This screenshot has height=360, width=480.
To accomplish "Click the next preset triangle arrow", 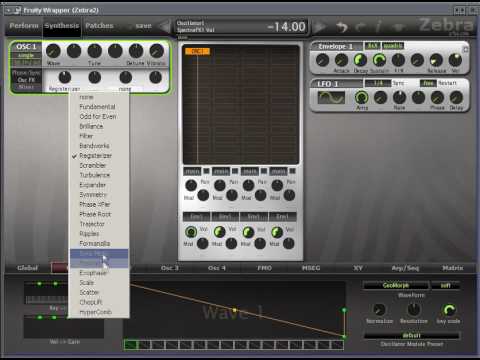I will coord(320,27).
